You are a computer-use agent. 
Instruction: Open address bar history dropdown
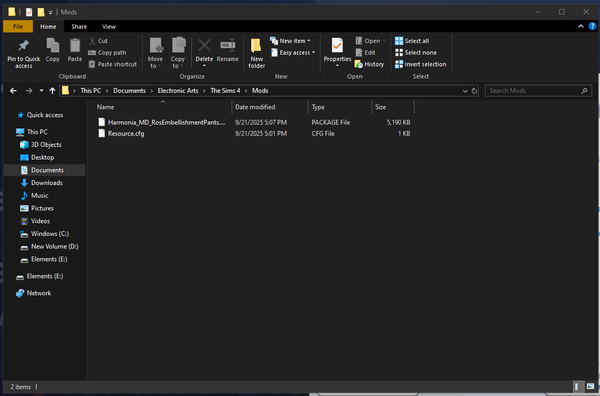(465, 91)
